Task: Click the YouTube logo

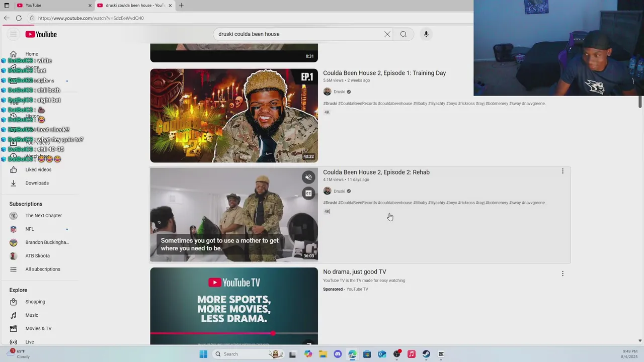Action: pyautogui.click(x=41, y=34)
